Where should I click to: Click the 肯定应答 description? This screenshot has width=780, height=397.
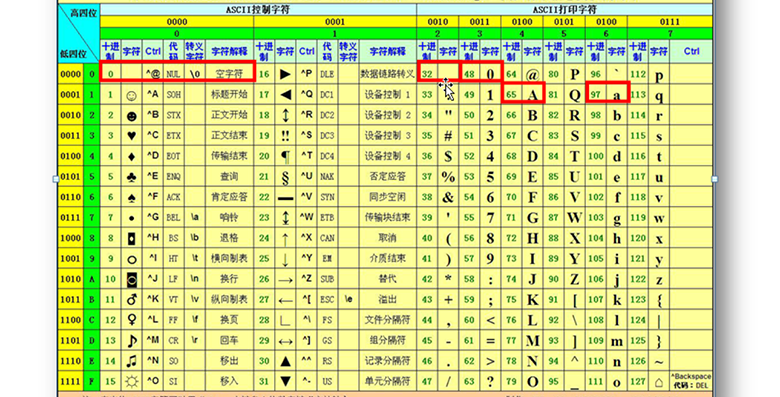click(229, 197)
